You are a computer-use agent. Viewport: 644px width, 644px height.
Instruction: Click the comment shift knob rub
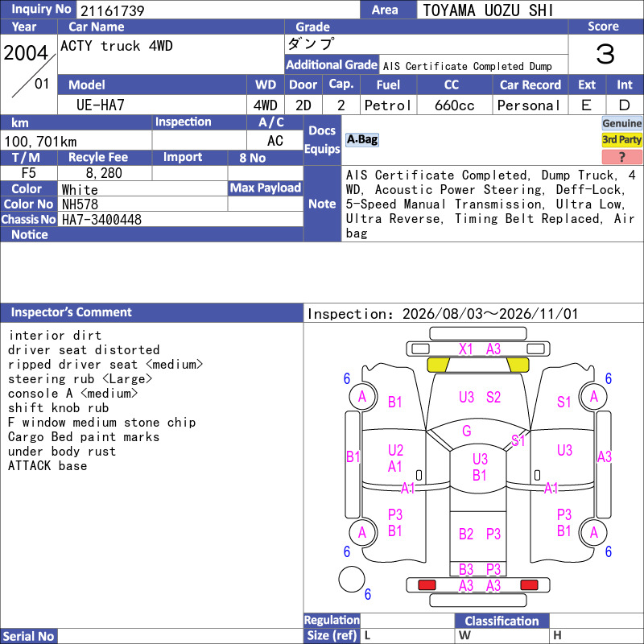coord(58,408)
